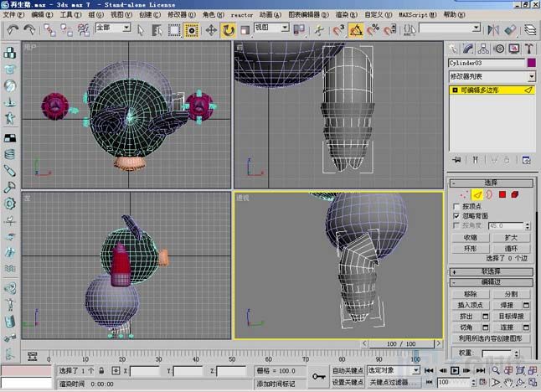This screenshot has height=392, width=541.
Task: Click the Play Animation button
Action: click(455, 370)
